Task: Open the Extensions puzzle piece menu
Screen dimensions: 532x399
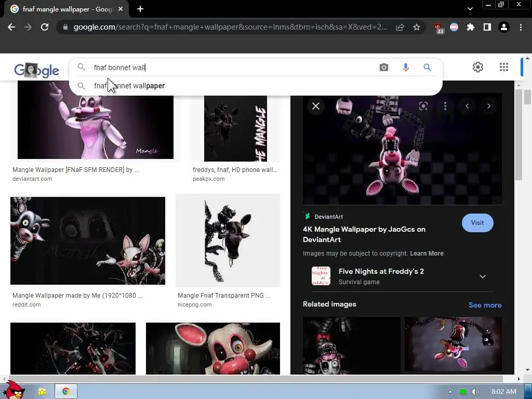Action: [470, 27]
